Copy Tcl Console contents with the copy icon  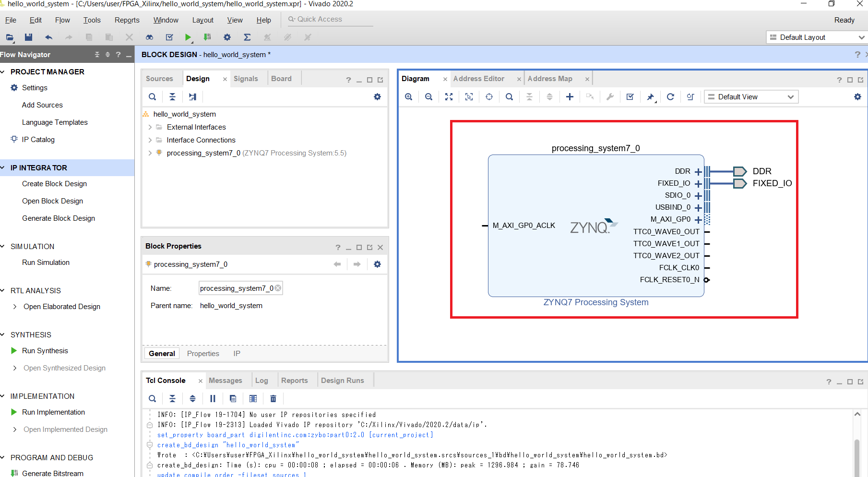point(233,399)
